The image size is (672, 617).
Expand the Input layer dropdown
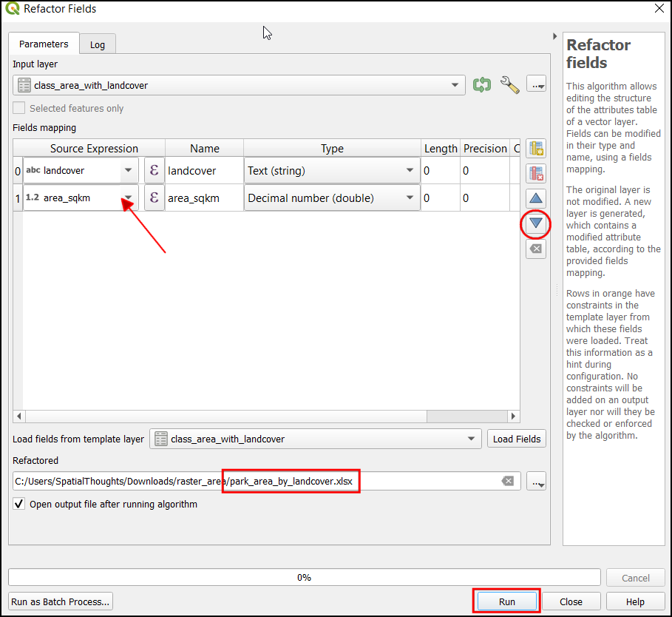coord(455,85)
